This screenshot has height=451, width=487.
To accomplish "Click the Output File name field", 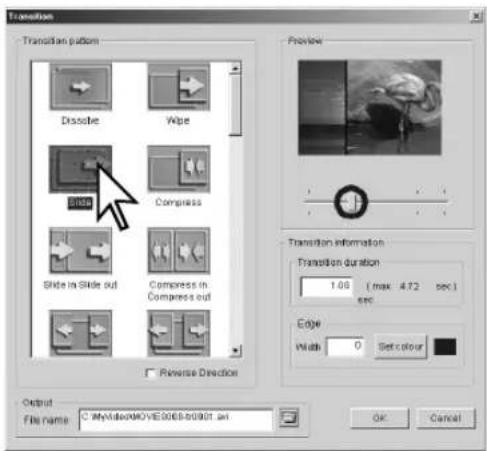I will (176, 420).
